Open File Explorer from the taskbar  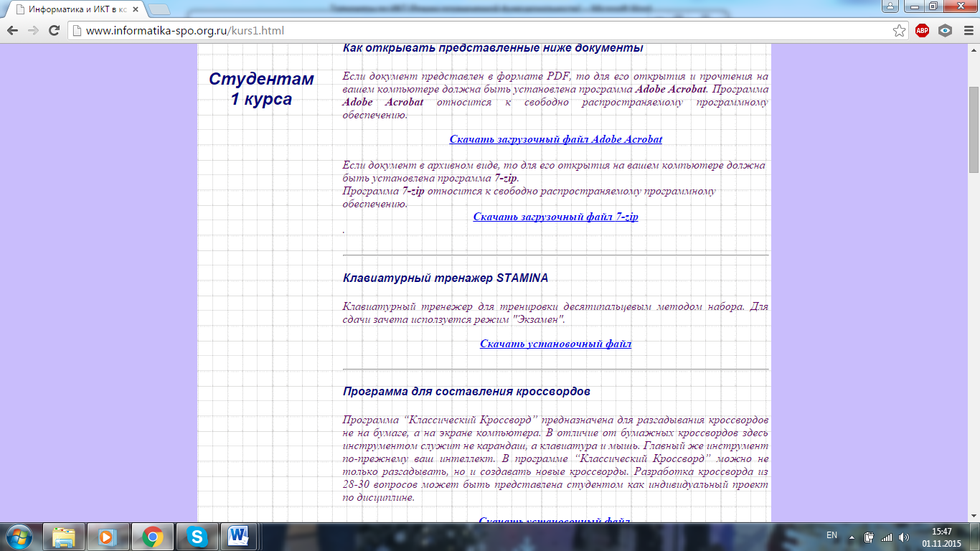pyautogui.click(x=64, y=537)
